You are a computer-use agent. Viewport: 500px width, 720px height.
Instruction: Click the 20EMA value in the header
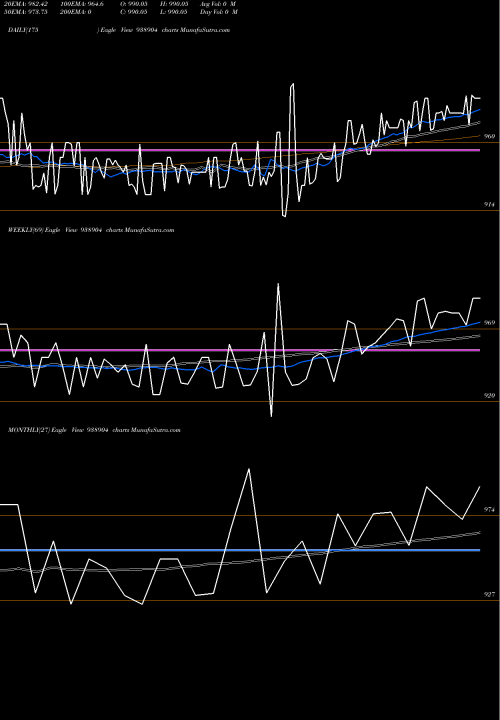(x=25, y=4)
